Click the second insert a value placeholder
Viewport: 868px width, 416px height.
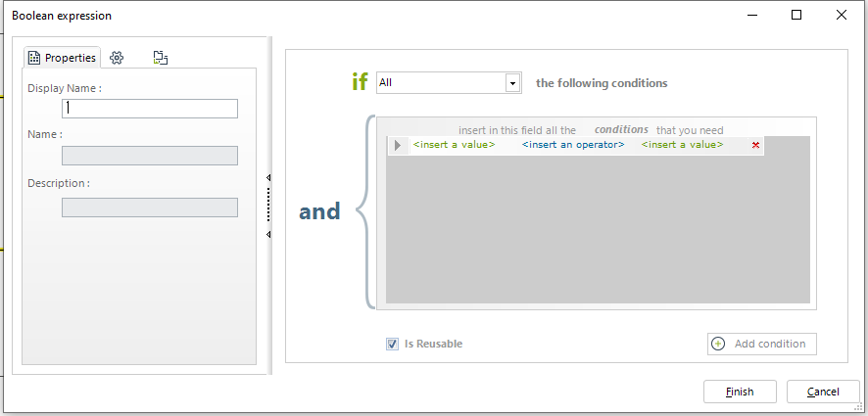[x=682, y=145]
